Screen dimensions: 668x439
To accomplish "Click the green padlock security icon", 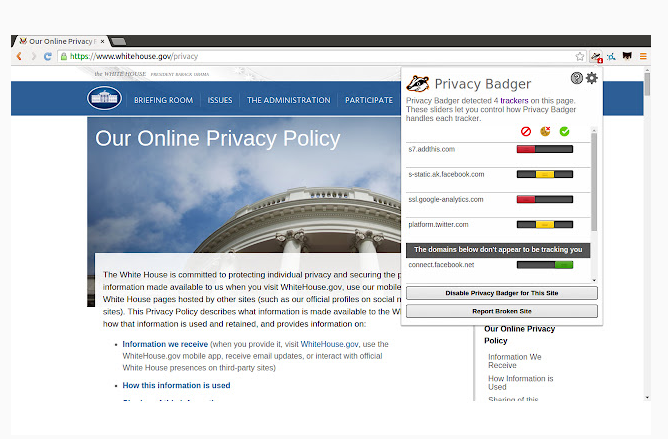I will click(64, 56).
